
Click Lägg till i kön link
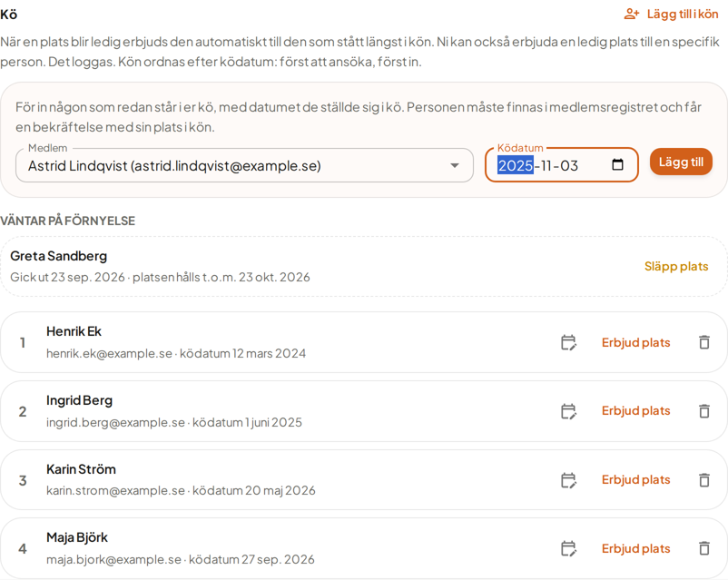671,14
